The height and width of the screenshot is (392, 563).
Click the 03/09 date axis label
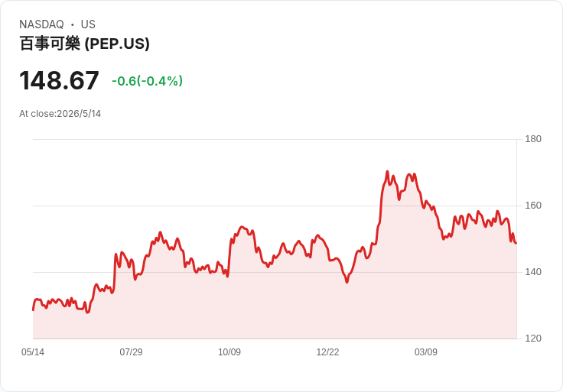pyautogui.click(x=426, y=352)
